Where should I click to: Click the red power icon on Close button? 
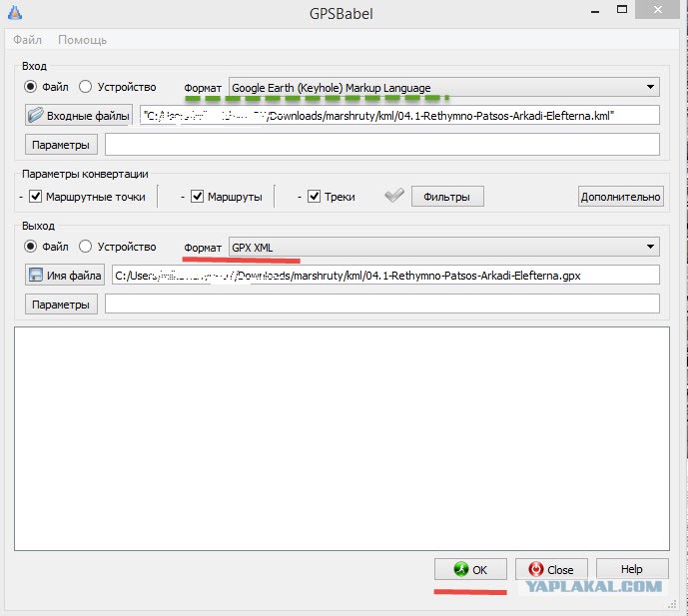[536, 569]
